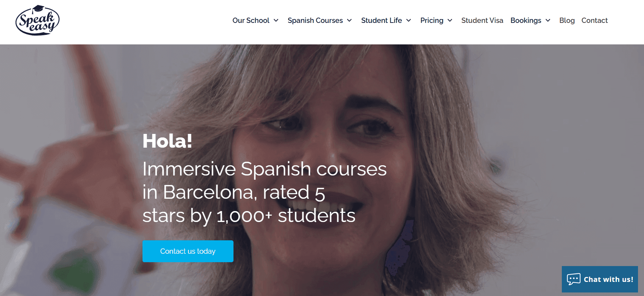Expand the Spanish Courses dropdown menu
644x296 pixels.
point(315,20)
